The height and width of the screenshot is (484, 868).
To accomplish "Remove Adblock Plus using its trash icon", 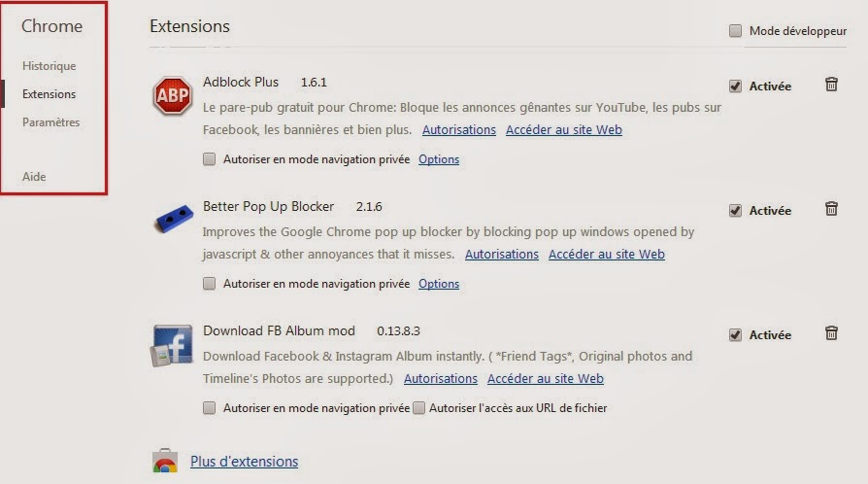I will pos(831,85).
